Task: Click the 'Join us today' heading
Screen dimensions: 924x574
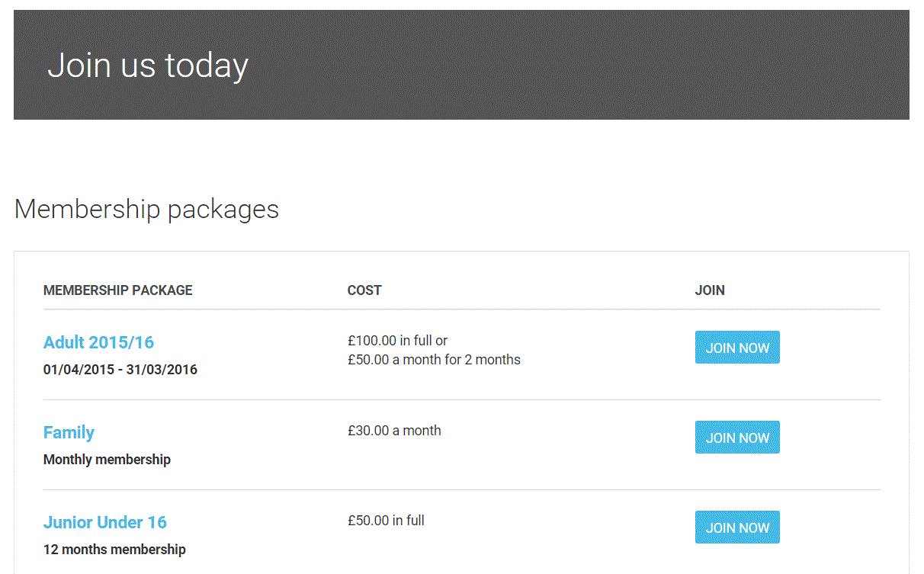Action: tap(147, 66)
